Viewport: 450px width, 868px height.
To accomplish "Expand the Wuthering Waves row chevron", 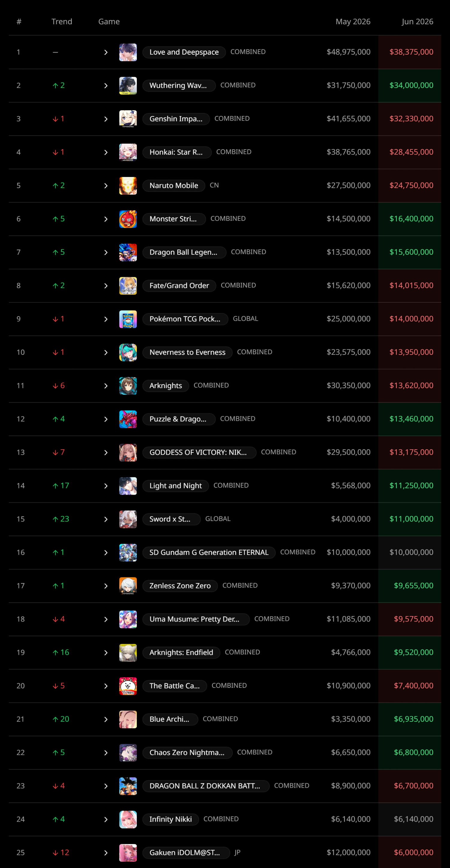I will click(106, 85).
